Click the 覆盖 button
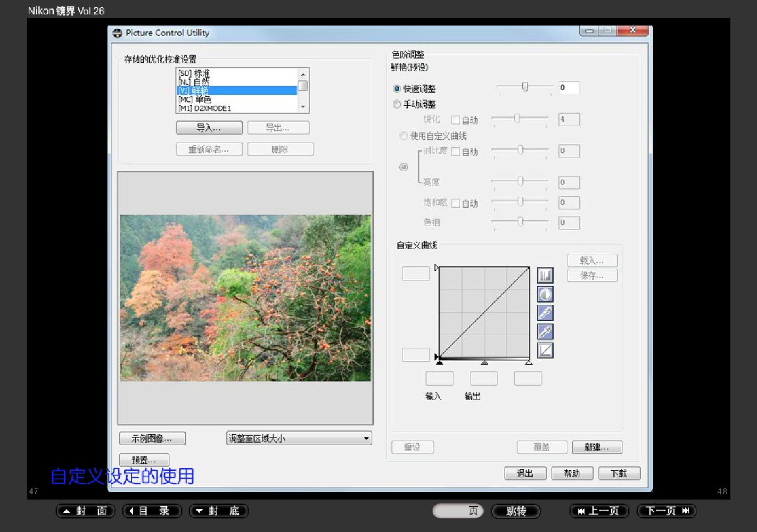The height and width of the screenshot is (532, 757). point(542,447)
